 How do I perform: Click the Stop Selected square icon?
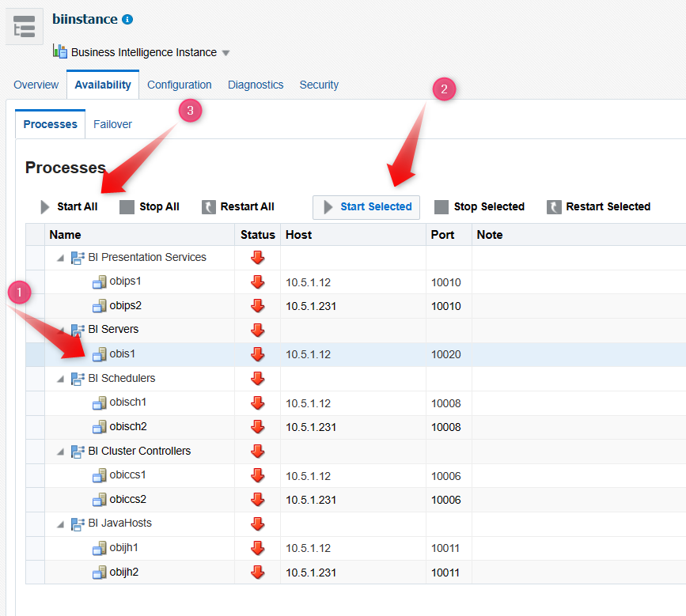coord(442,207)
